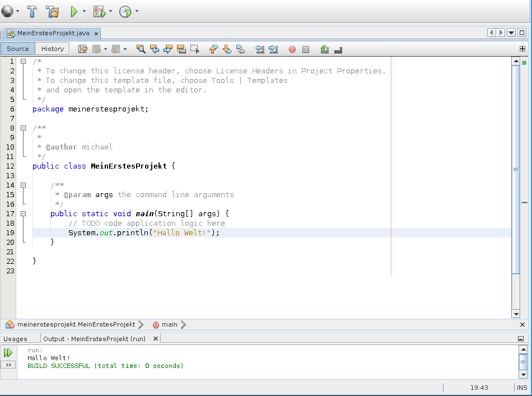Run the project with green play icon
532x396 pixels.
74,11
